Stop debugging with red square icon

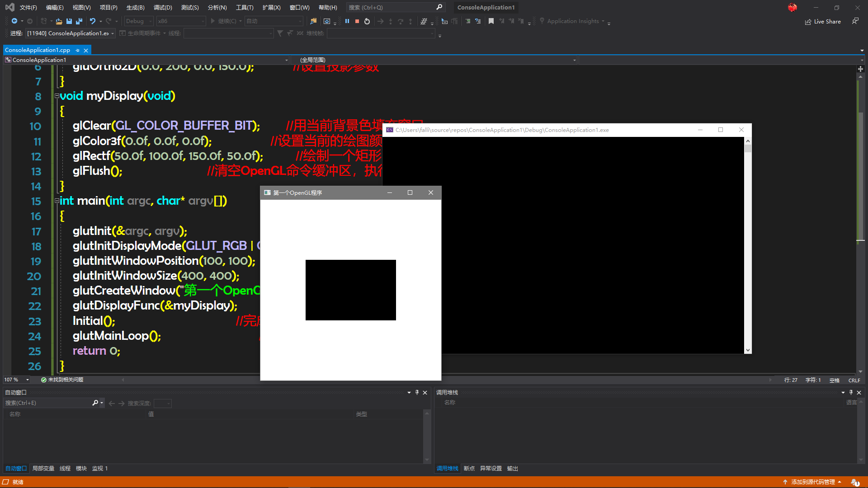pyautogui.click(x=357, y=21)
